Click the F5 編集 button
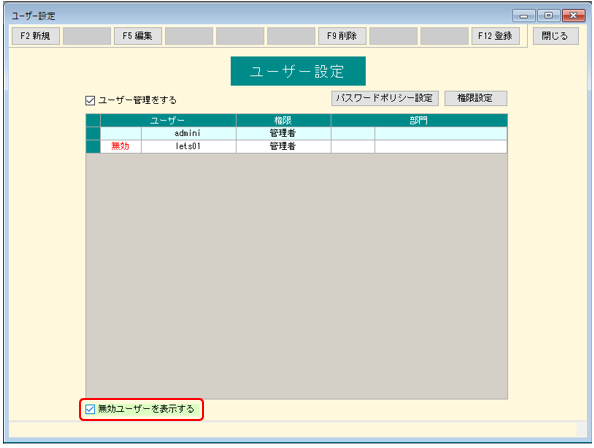Viewport: 594px width, 448px height. point(138,36)
